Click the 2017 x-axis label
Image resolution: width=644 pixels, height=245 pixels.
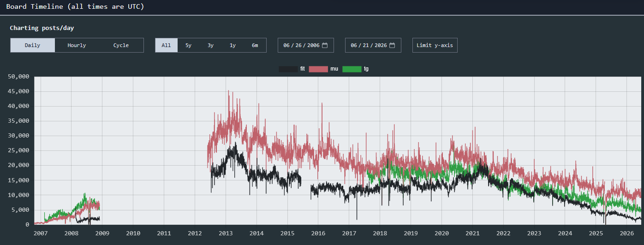[x=349, y=233]
